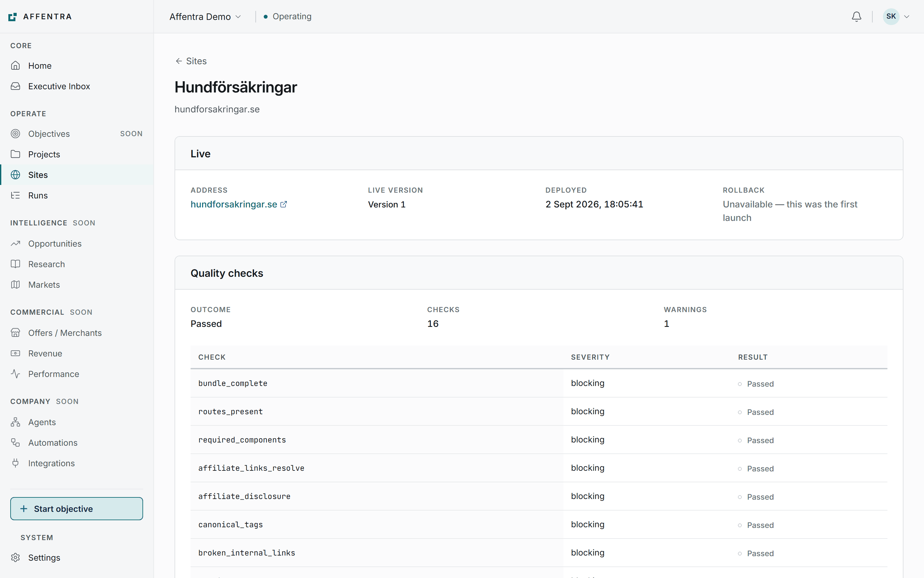Screen dimensions: 924x578
Task: Click the Operating status indicator
Action: click(287, 16)
